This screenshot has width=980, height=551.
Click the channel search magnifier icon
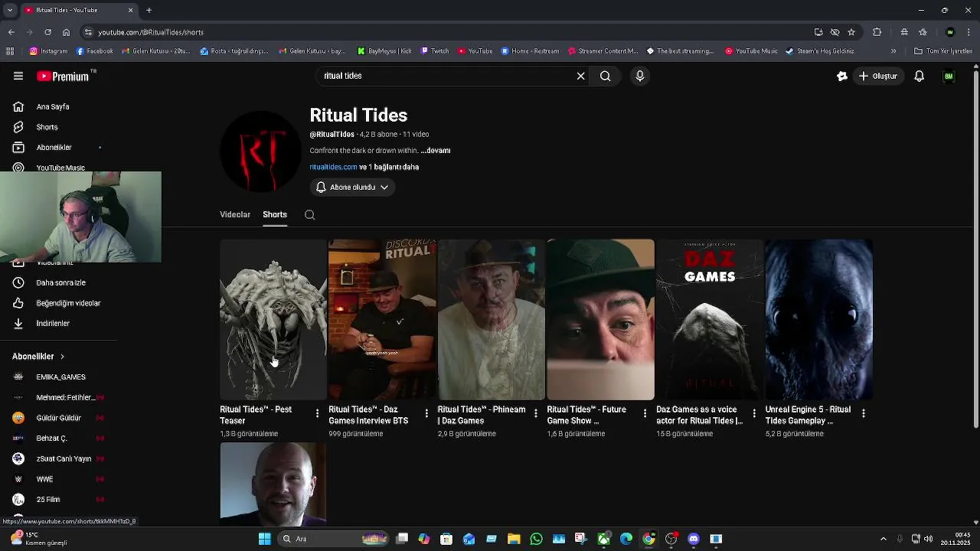click(x=310, y=215)
